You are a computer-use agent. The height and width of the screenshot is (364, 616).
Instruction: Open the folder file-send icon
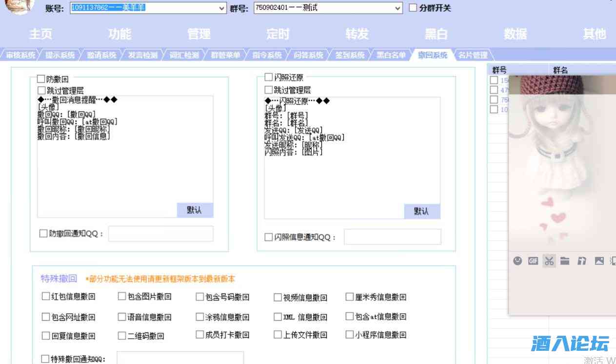(565, 261)
